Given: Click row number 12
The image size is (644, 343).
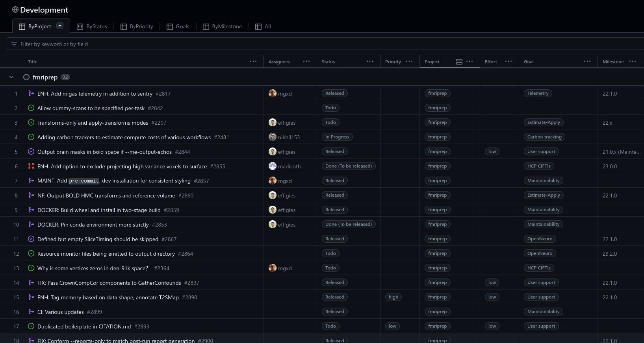Looking at the screenshot, I should tap(16, 254).
